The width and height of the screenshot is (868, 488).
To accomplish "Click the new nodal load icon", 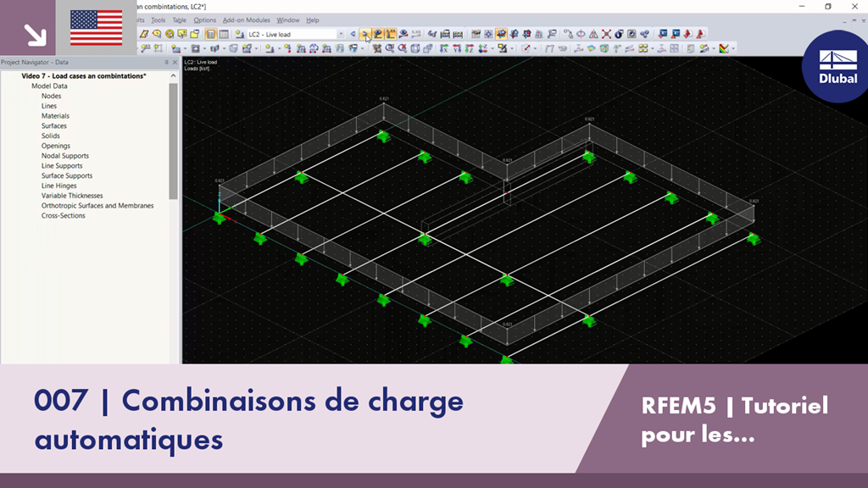I will tap(288, 48).
